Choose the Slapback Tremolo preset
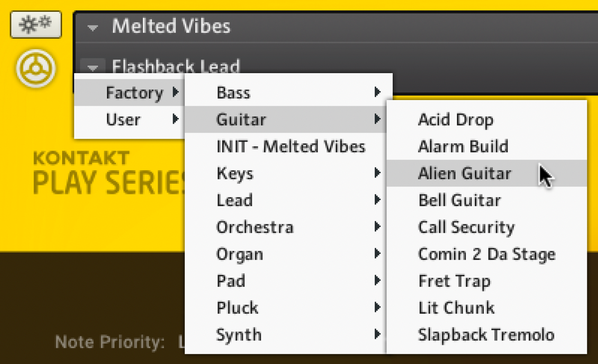The height and width of the screenshot is (364, 598). pos(486,335)
